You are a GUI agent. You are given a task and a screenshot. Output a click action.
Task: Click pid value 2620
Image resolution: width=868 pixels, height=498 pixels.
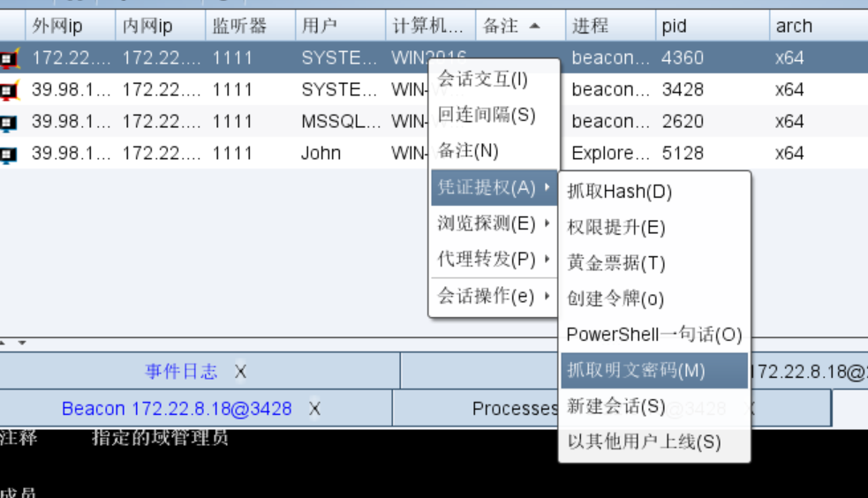(x=683, y=122)
